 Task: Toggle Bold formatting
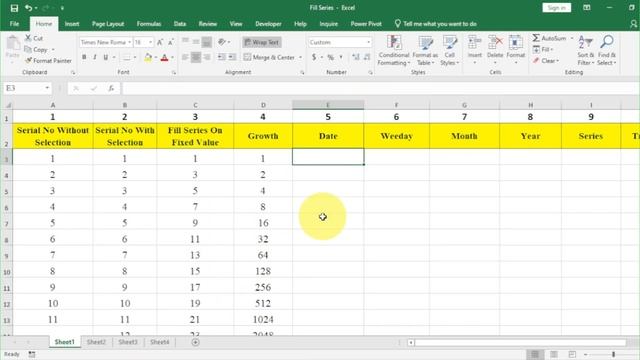coord(84,57)
